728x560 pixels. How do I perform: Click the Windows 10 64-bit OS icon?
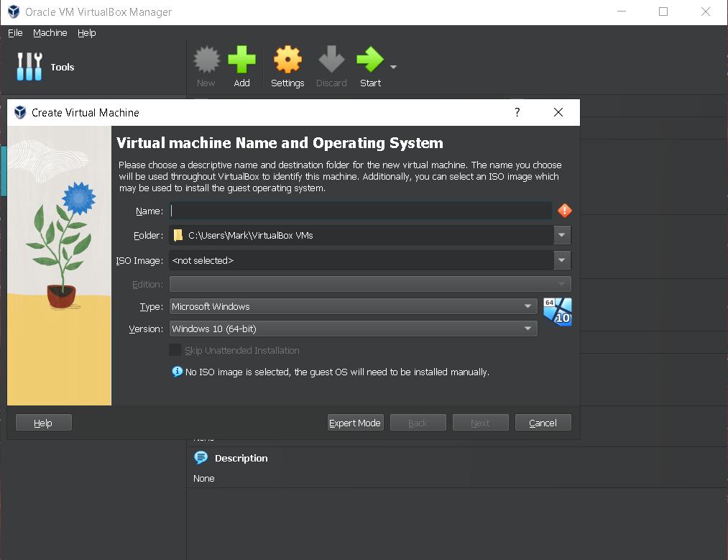click(557, 311)
